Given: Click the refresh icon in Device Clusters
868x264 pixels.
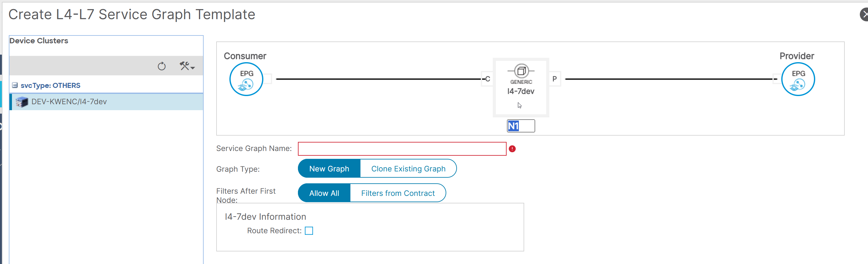Looking at the screenshot, I should pos(162,66).
